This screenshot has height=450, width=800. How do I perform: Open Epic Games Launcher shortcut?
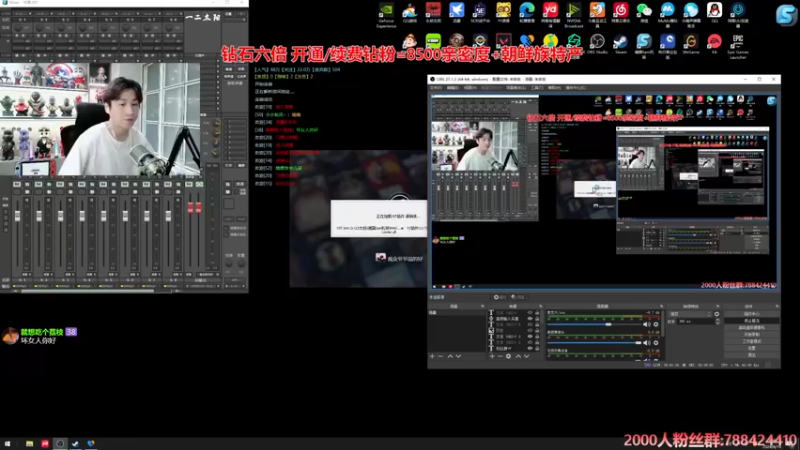coord(738,46)
